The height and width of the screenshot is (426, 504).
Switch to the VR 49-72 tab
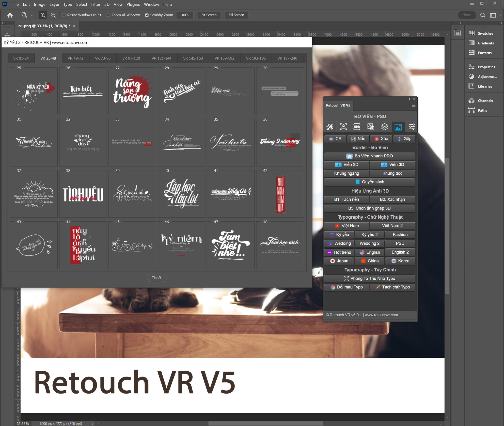[75, 58]
